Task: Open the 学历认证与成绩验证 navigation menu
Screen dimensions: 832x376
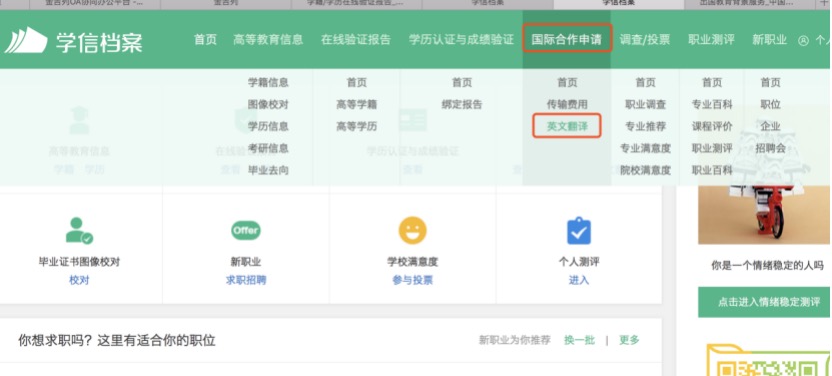Action: [x=461, y=40]
